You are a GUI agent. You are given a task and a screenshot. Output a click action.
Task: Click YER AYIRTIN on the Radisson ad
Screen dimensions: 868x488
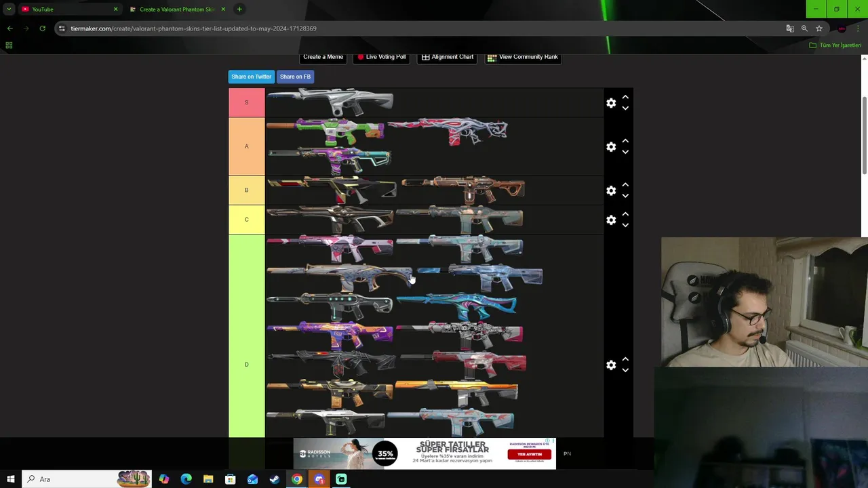tap(529, 454)
